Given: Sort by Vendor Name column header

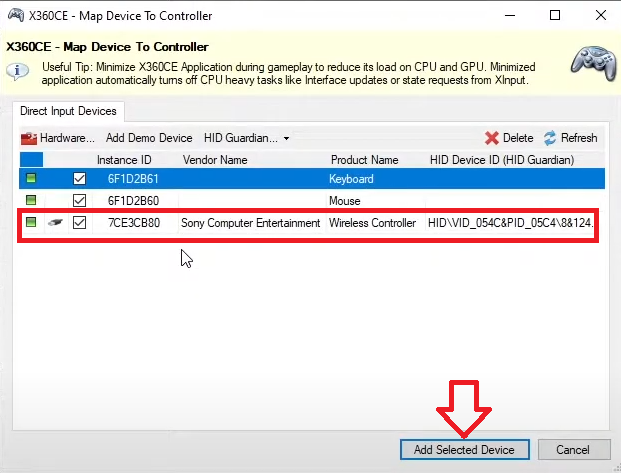Looking at the screenshot, I should pos(215,160).
